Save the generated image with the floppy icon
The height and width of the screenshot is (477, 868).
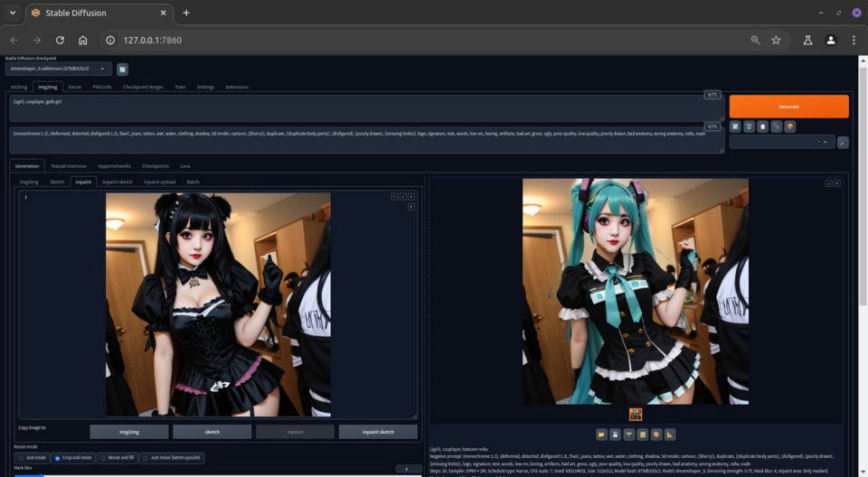point(615,435)
